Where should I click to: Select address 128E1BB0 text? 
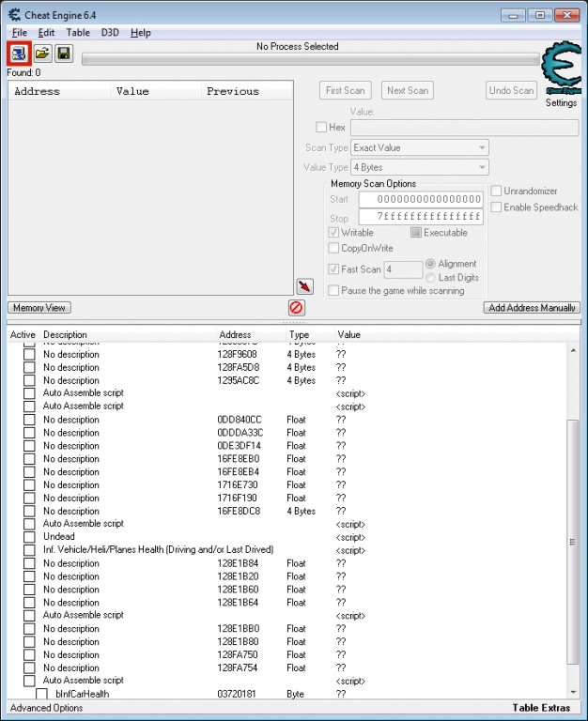[239, 629]
